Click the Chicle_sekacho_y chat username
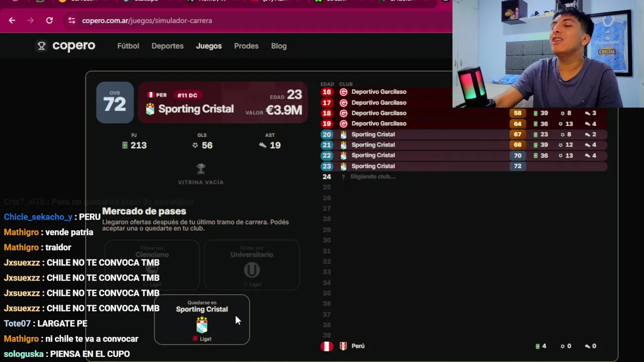 click(38, 217)
